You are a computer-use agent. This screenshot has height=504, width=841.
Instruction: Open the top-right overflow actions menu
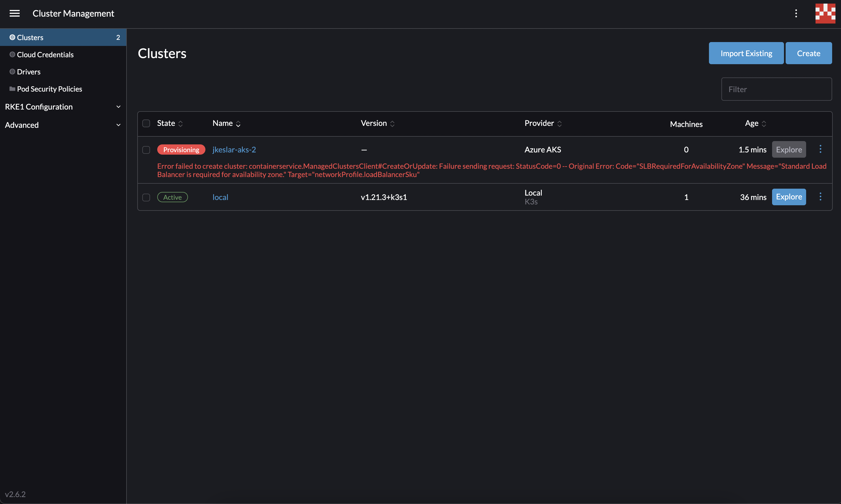[796, 13]
